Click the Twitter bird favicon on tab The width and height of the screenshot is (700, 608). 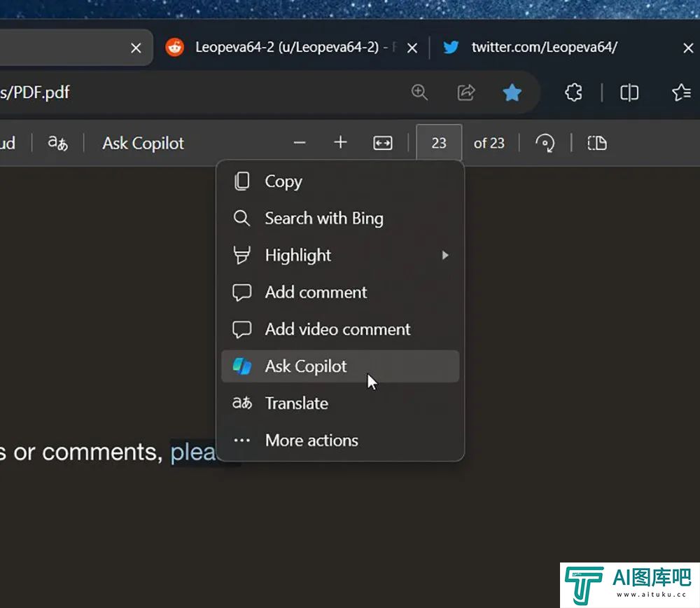451,47
